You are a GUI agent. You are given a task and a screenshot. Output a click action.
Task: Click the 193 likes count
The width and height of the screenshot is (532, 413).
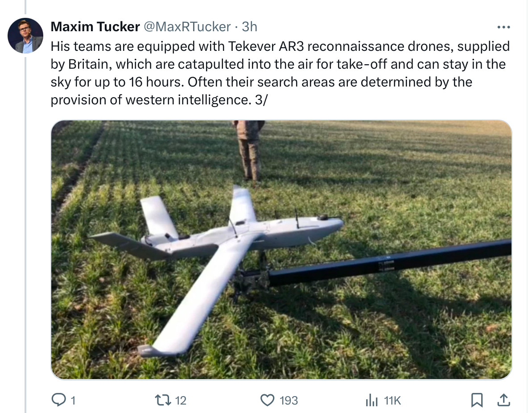[289, 401]
